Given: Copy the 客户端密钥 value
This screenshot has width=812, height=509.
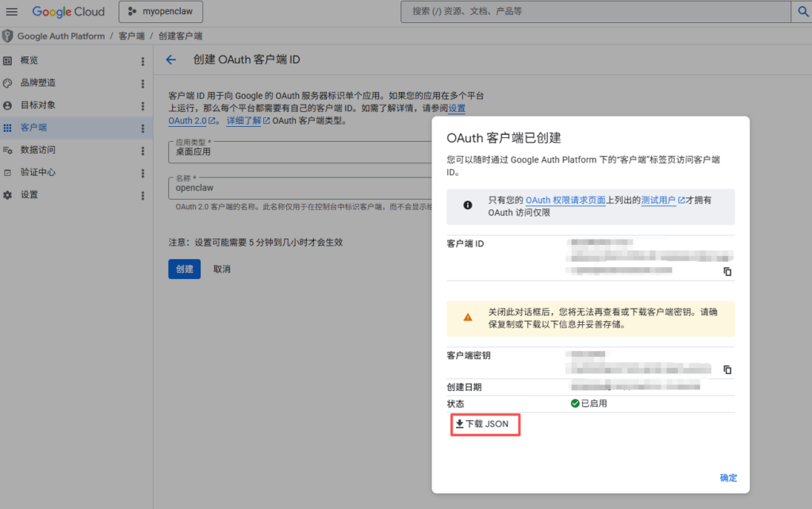Looking at the screenshot, I should tap(727, 369).
